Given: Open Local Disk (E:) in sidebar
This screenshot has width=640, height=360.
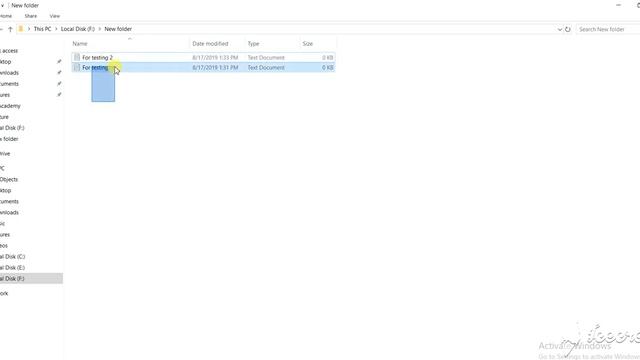Looking at the screenshot, I should [x=13, y=268].
